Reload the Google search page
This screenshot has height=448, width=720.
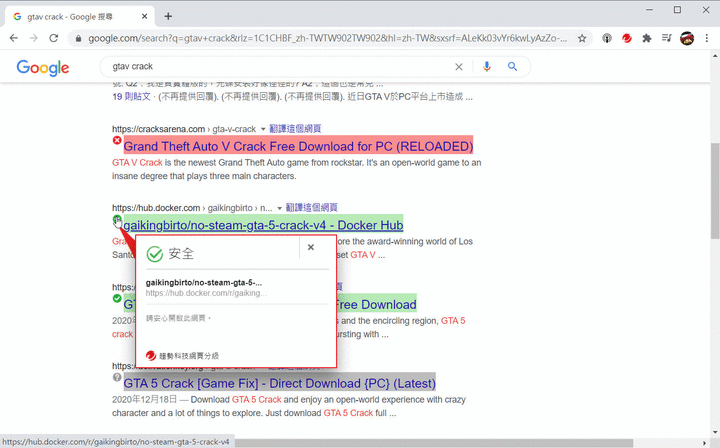[x=54, y=38]
